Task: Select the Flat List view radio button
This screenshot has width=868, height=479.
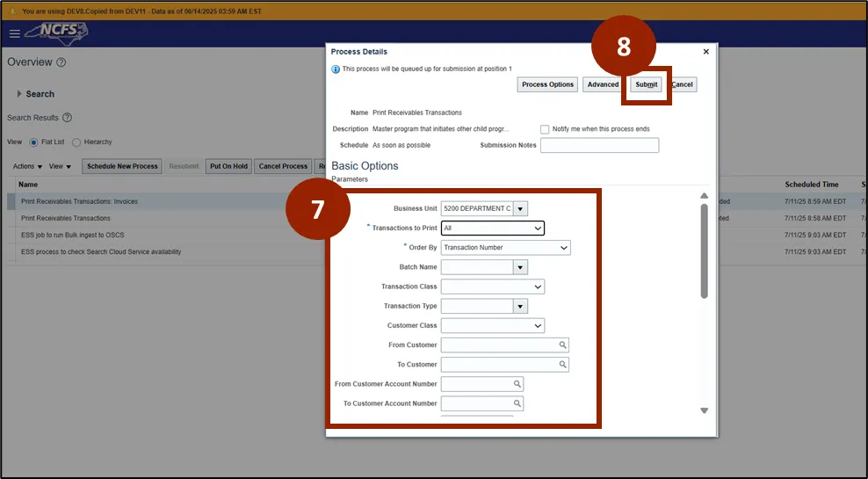Action: [34, 142]
